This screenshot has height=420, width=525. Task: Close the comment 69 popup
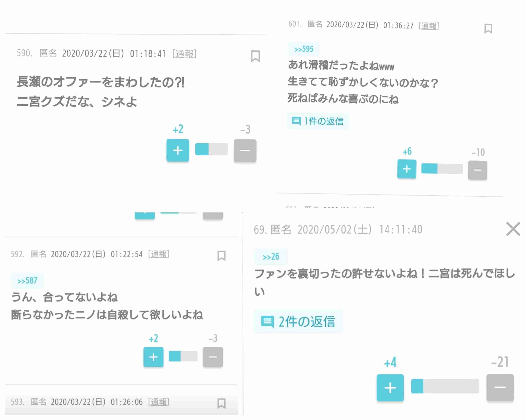[513, 229]
